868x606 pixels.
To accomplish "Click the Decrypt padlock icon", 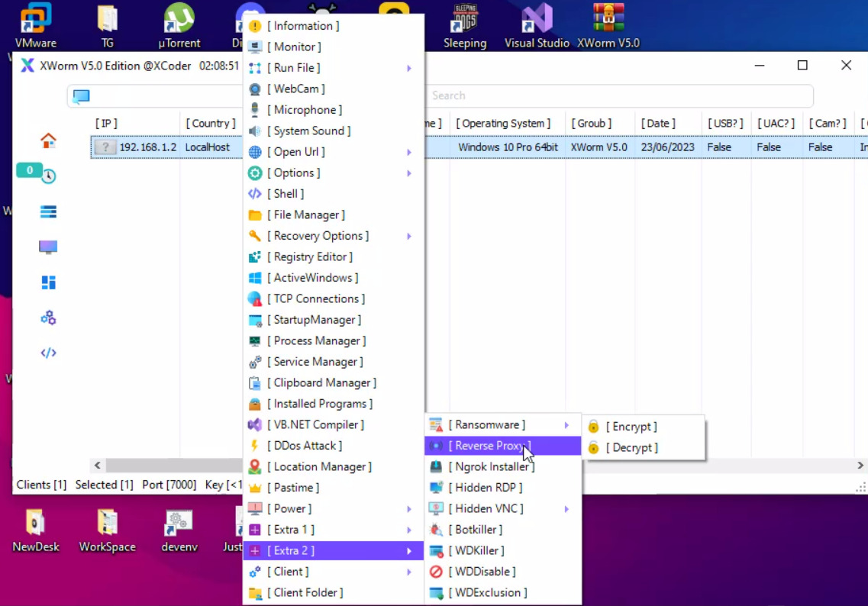I will point(593,448).
